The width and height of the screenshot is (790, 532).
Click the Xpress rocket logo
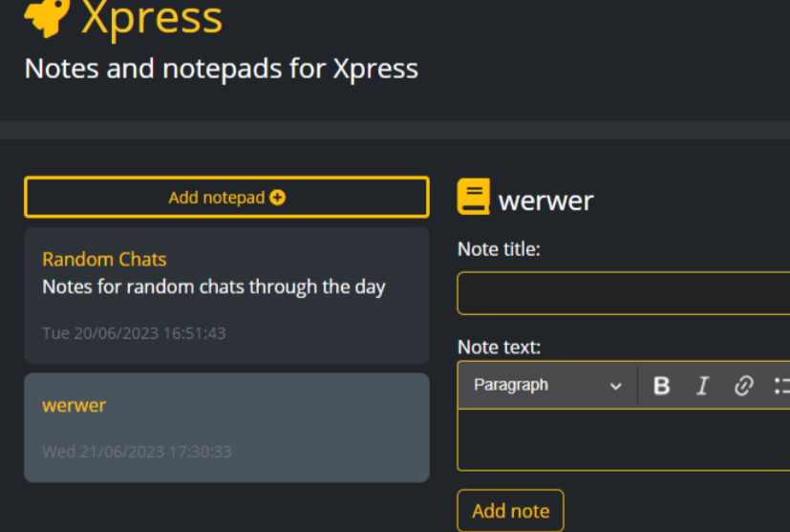46,17
